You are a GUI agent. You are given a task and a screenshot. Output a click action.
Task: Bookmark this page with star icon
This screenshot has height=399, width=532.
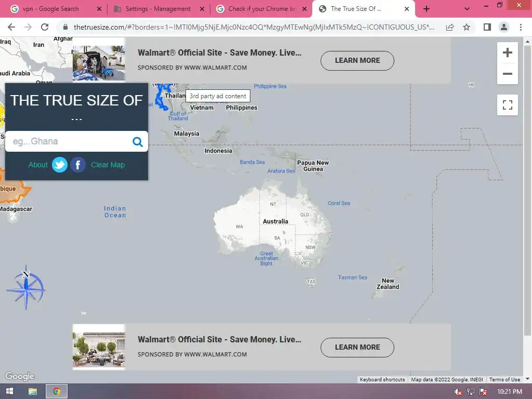pyautogui.click(x=467, y=27)
